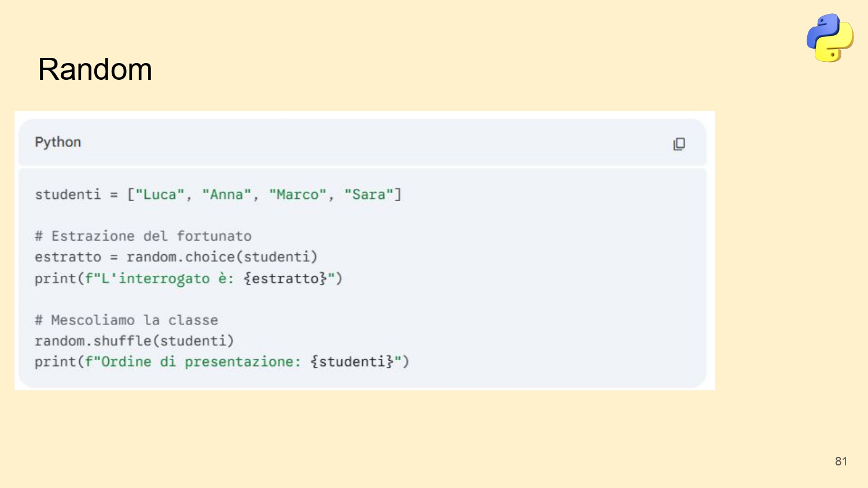Click the Random slide title
The width and height of the screenshot is (868, 488).
[x=95, y=69]
